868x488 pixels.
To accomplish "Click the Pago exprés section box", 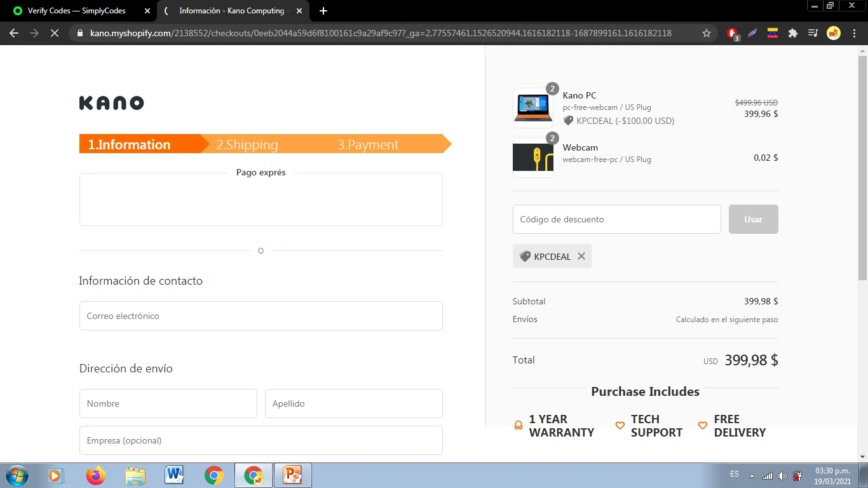I will pyautogui.click(x=261, y=199).
